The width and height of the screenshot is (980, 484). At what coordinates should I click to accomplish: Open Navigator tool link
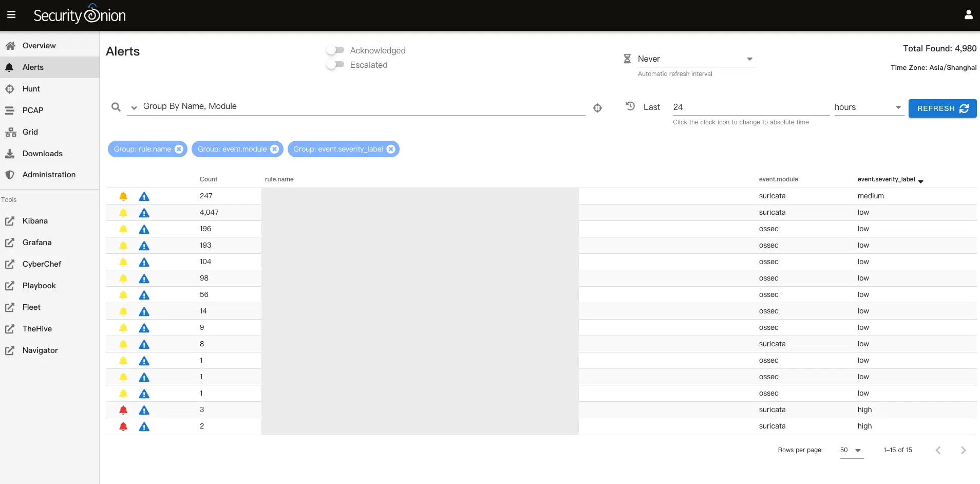click(49, 350)
